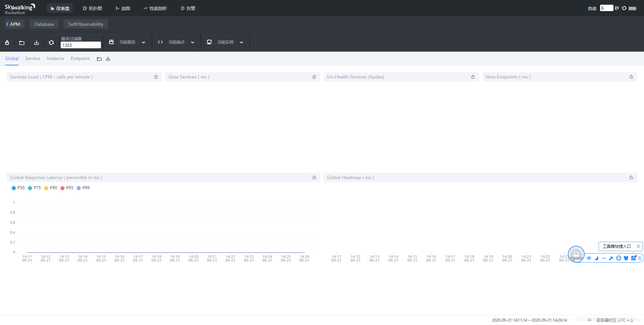Click the 中 Chinese input mode icon
Viewport: 644px width, 325px height.
[x=589, y=258]
